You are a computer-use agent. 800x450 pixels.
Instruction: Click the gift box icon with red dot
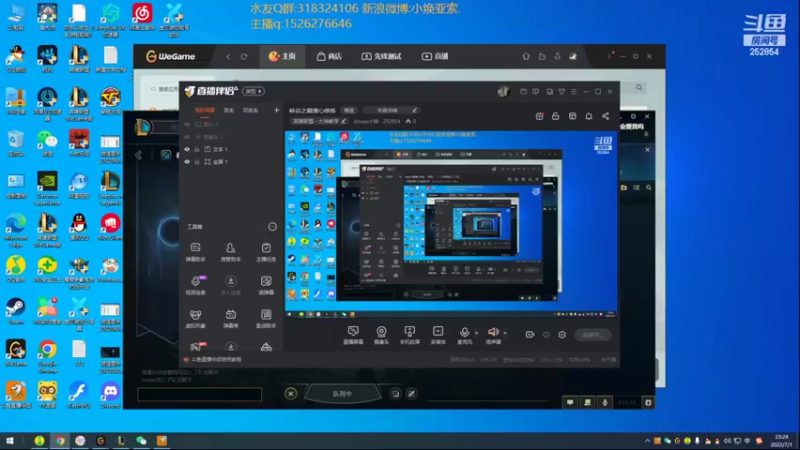tap(539, 116)
